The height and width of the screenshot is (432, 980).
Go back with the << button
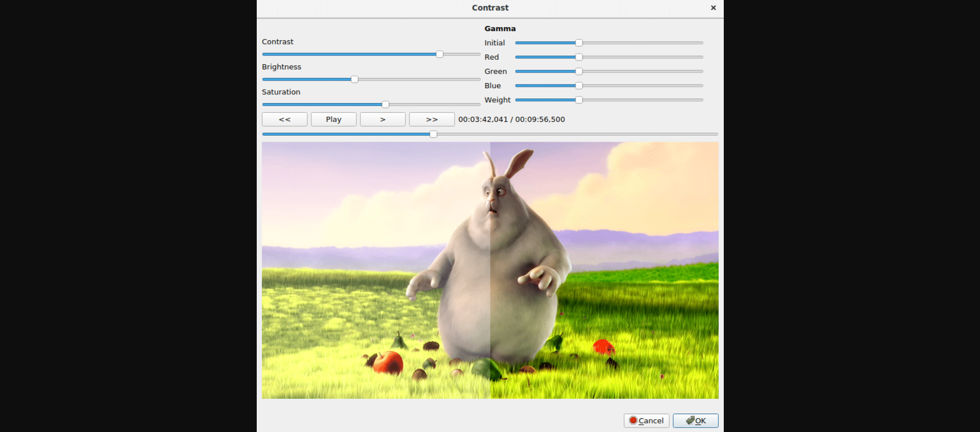[285, 119]
